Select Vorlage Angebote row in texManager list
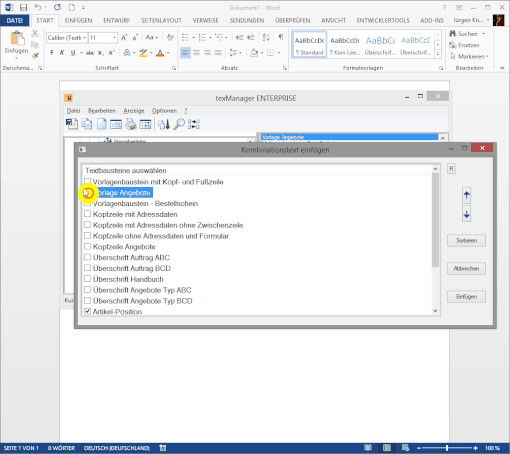Image resolution: width=510 pixels, height=454 pixels. pos(349,137)
